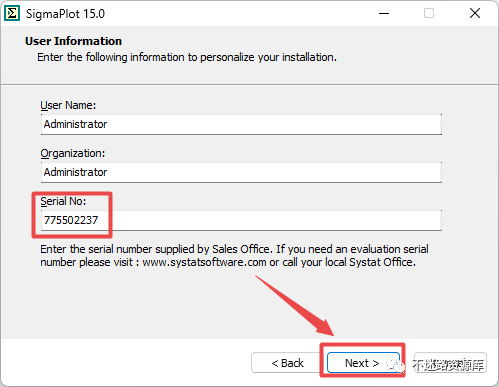The height and width of the screenshot is (387, 499).
Task: Click the serial number 775502237 text
Action: pyautogui.click(x=71, y=220)
